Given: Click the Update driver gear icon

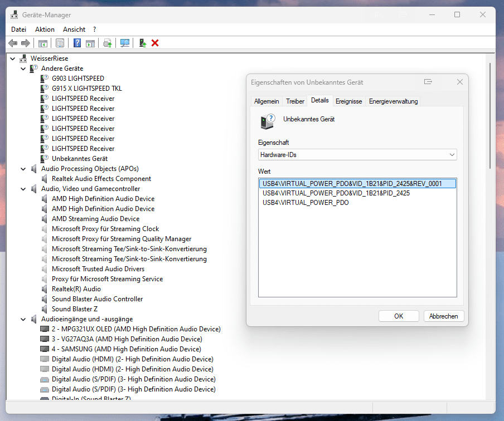Looking at the screenshot, I should coord(108,43).
